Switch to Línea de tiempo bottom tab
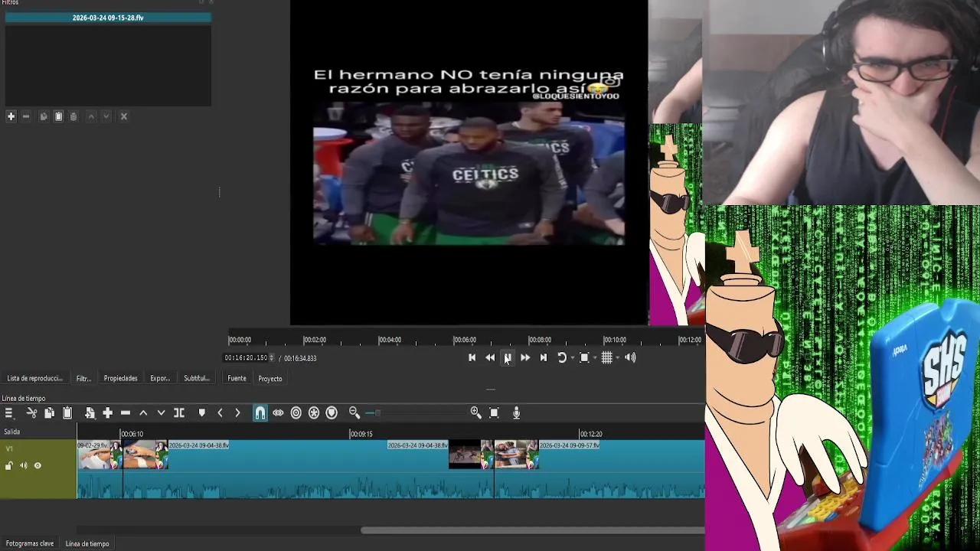Image resolution: width=980 pixels, height=551 pixels. point(87,544)
